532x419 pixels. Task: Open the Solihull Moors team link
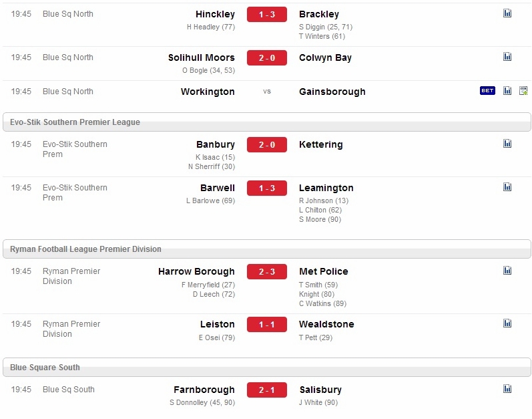pos(201,57)
